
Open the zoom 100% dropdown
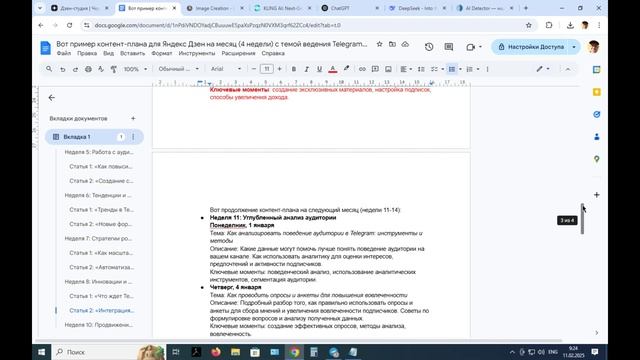coord(135,69)
